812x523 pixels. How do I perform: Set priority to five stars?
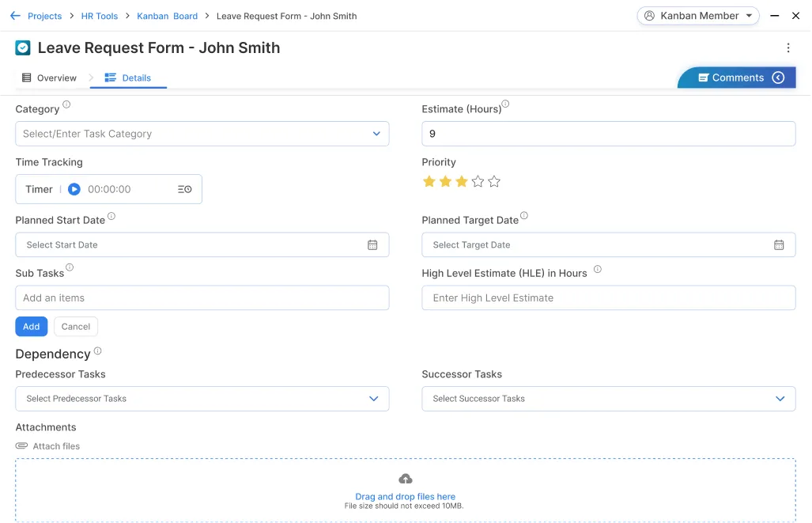(x=494, y=182)
